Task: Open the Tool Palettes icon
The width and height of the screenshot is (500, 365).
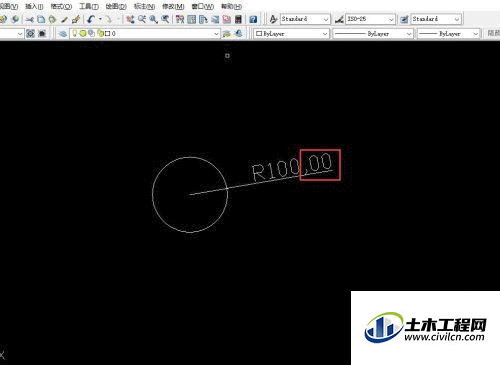Action: pos(203,19)
